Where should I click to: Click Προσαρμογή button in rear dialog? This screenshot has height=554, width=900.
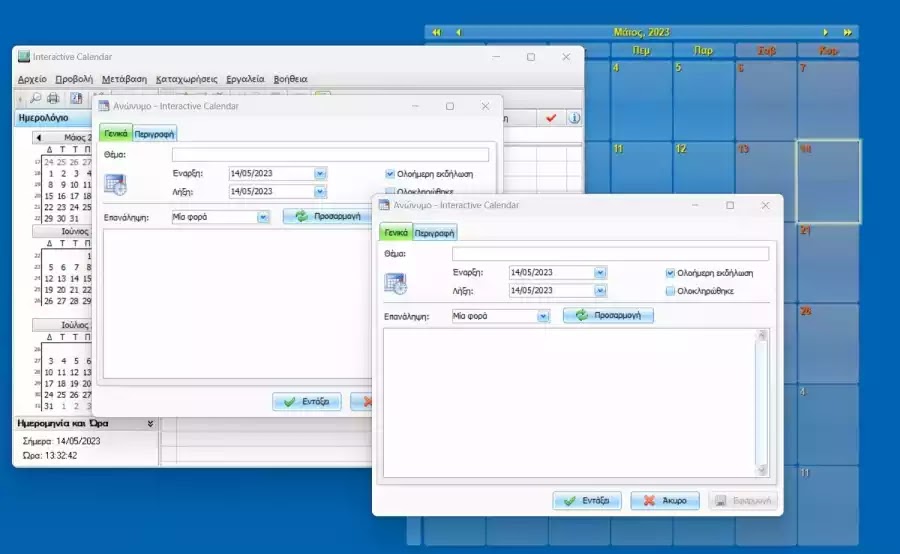(327, 216)
